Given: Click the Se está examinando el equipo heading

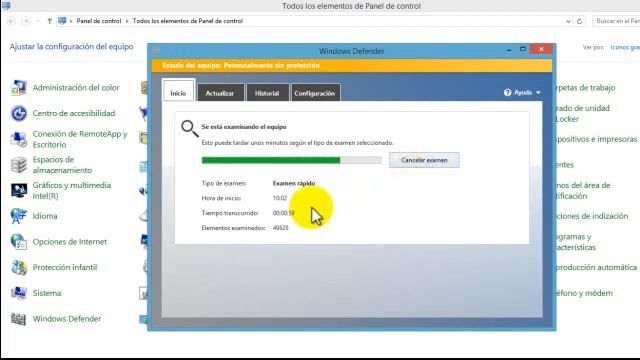Looking at the screenshot, I should [x=244, y=127].
